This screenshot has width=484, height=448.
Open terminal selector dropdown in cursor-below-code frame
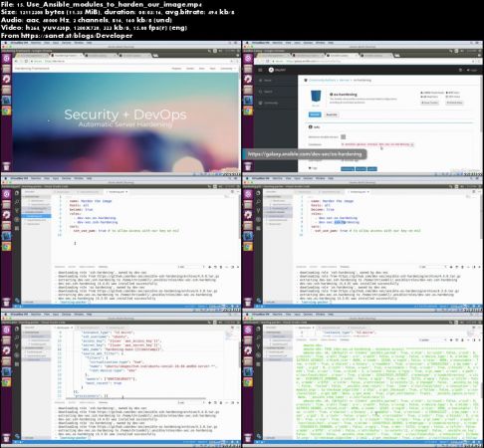click(191, 267)
